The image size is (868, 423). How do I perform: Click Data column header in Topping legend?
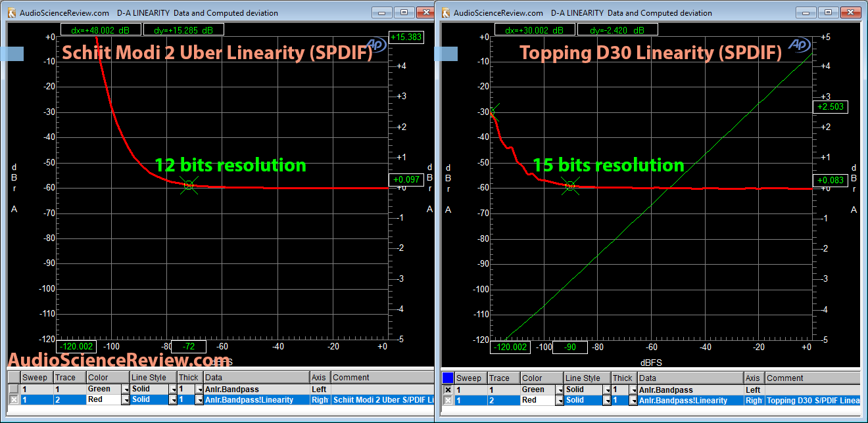click(x=690, y=378)
